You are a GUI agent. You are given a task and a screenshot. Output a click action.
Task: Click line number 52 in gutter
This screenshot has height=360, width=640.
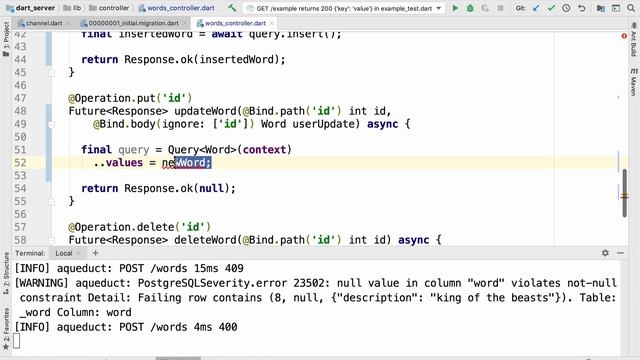[x=20, y=162]
